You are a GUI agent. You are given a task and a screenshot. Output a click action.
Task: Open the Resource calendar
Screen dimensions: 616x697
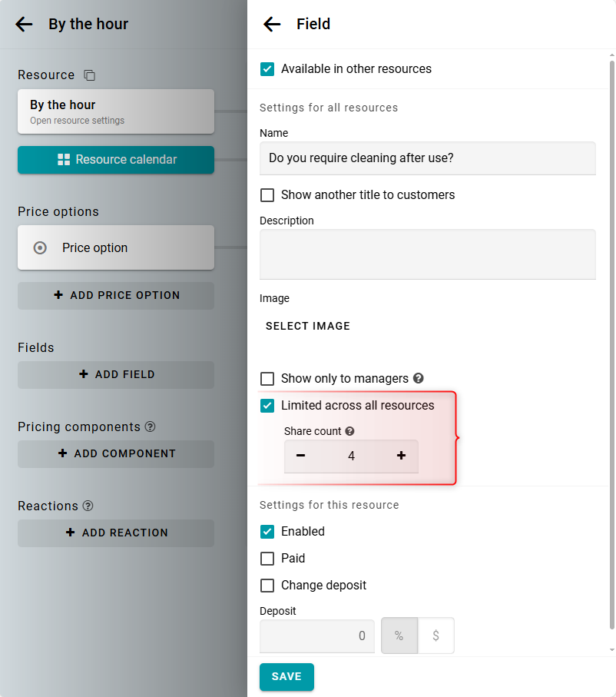[116, 160]
